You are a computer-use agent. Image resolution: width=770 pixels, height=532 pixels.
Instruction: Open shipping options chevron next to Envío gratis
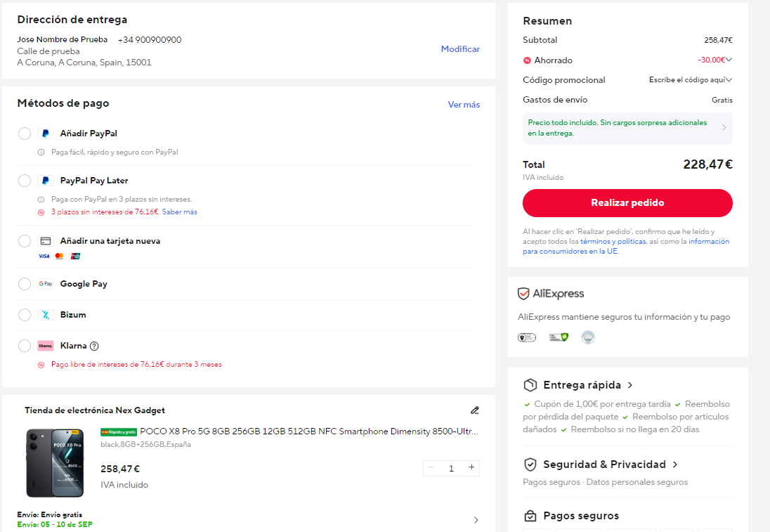pos(476,520)
